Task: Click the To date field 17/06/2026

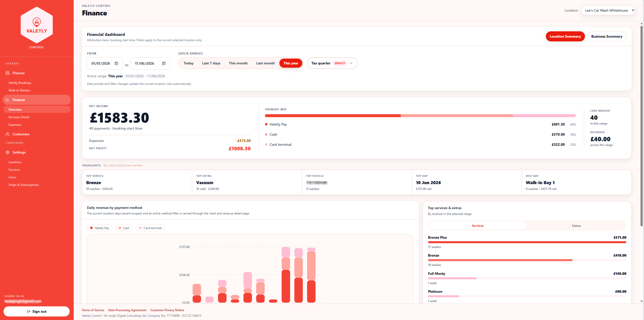Action: [x=150, y=63]
